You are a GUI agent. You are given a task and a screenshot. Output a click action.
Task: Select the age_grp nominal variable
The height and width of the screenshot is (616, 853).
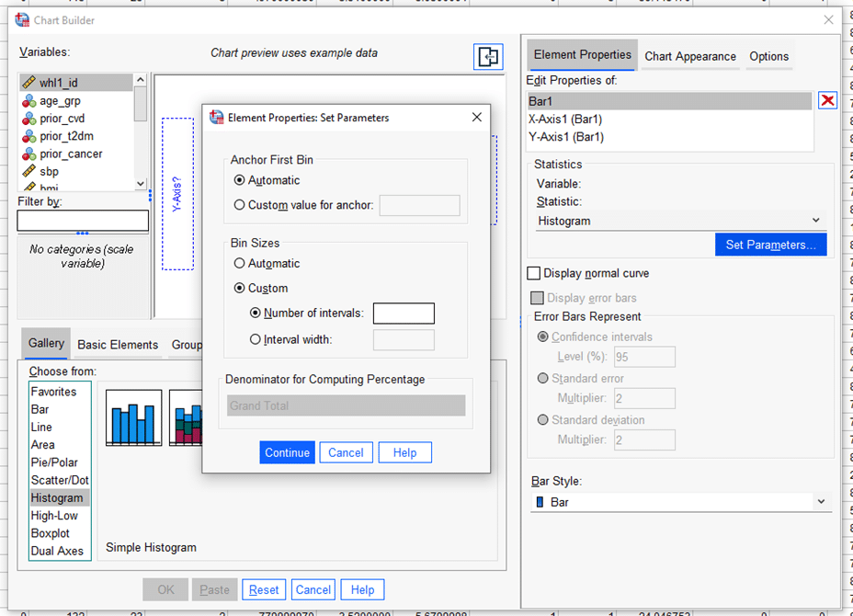click(61, 101)
